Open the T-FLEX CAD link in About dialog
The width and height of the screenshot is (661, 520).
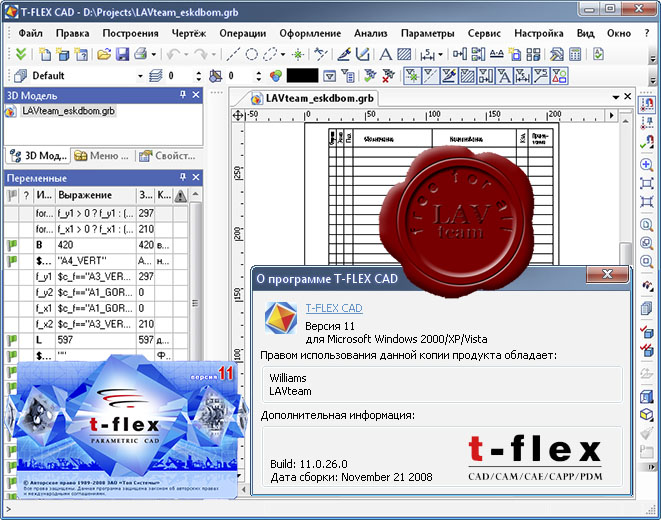click(334, 308)
